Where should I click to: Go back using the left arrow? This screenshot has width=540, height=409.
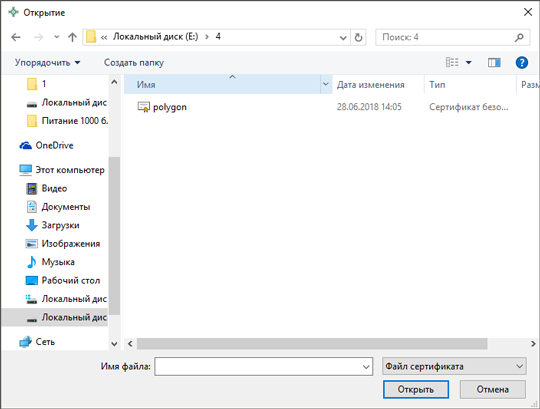(x=16, y=37)
